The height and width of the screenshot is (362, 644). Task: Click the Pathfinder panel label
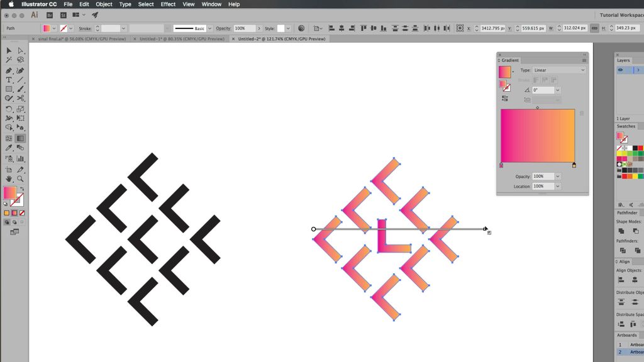627,212
